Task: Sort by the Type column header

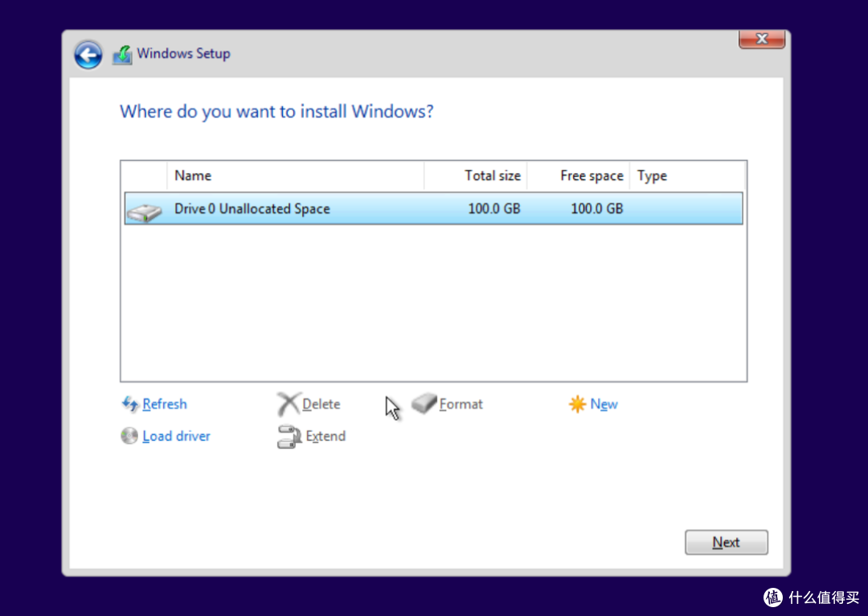Action: click(x=687, y=175)
